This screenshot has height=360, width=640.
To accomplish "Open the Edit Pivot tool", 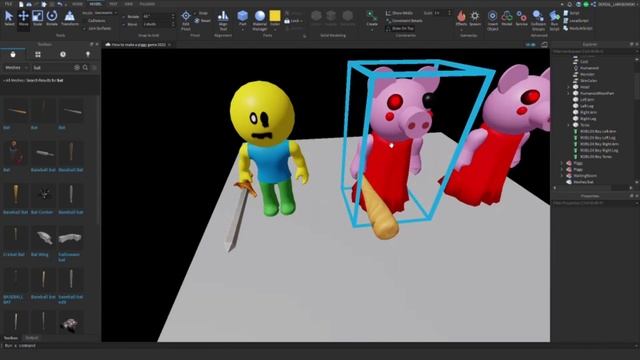I will [186, 20].
